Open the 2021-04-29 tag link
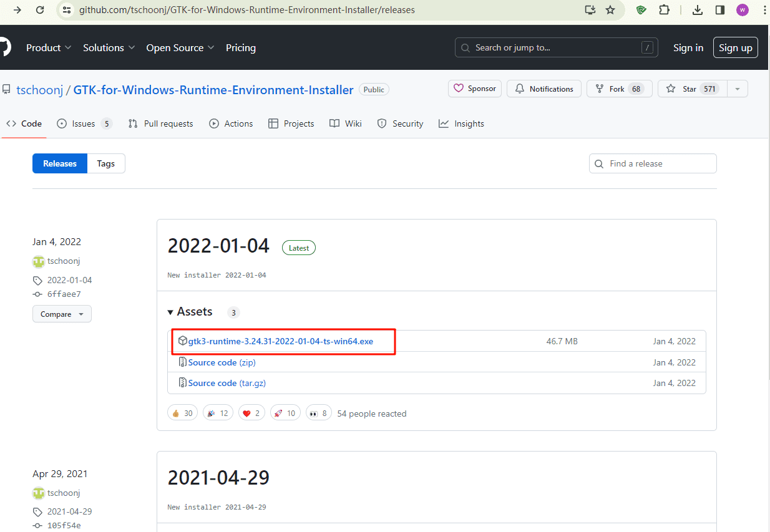This screenshot has height=532, width=770. point(69,511)
